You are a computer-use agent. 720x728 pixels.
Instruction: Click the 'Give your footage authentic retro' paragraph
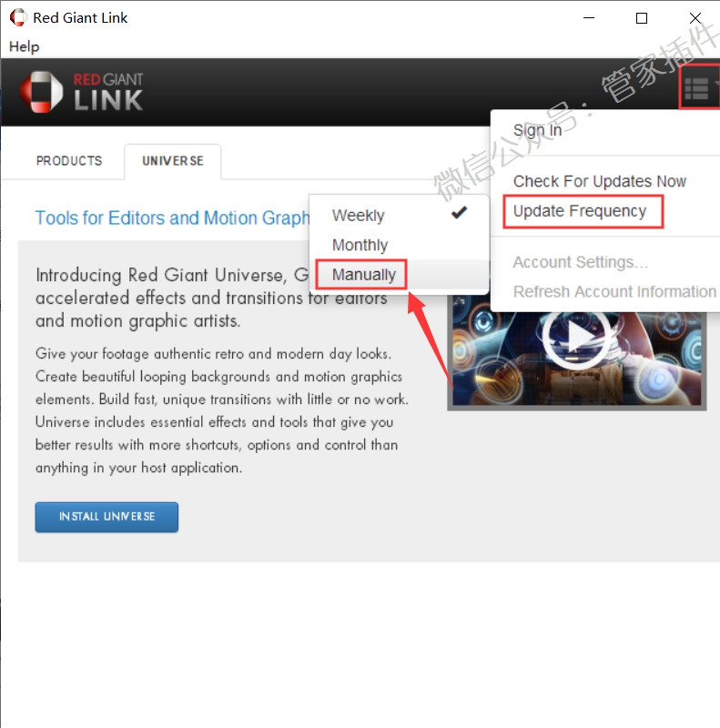coord(222,410)
